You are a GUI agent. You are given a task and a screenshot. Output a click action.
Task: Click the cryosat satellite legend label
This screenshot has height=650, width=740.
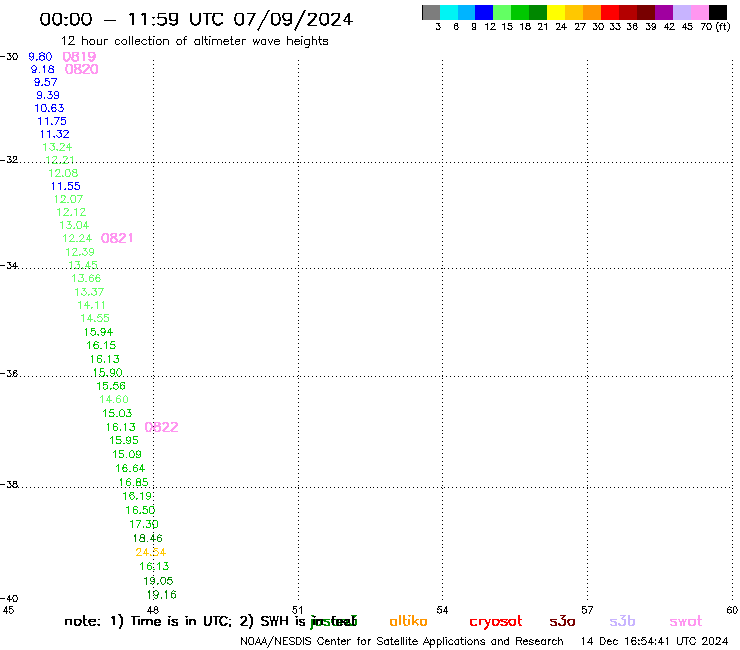tap(496, 622)
